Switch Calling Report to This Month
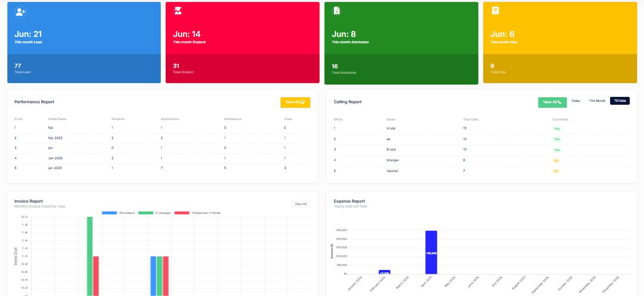Image resolution: width=644 pixels, height=296 pixels. point(597,101)
